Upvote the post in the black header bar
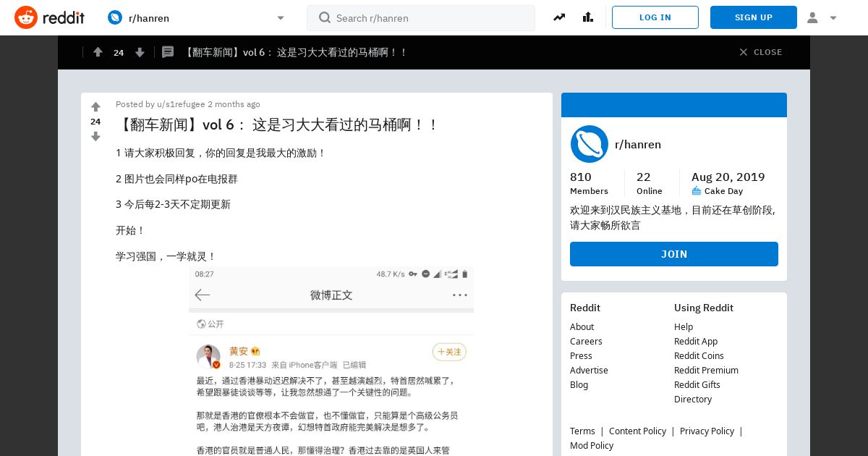Image resolution: width=868 pixels, height=456 pixels. (x=98, y=52)
